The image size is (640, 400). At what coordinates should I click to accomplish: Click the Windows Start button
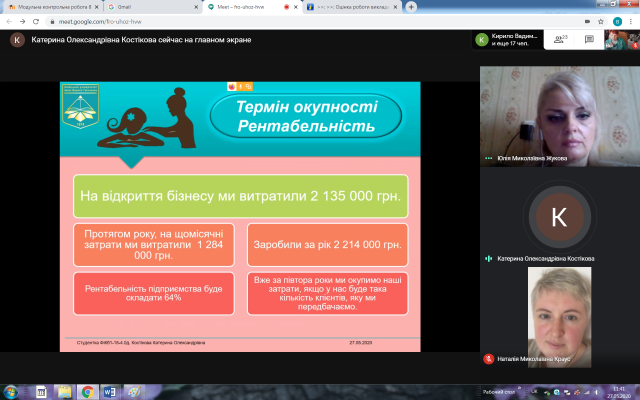coord(11,391)
